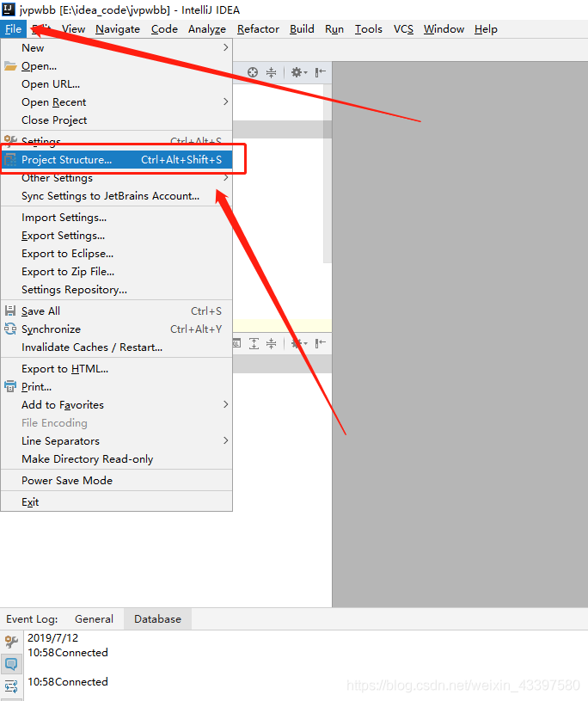588x701 pixels.
Task: Open the VCS menu
Action: (x=403, y=29)
